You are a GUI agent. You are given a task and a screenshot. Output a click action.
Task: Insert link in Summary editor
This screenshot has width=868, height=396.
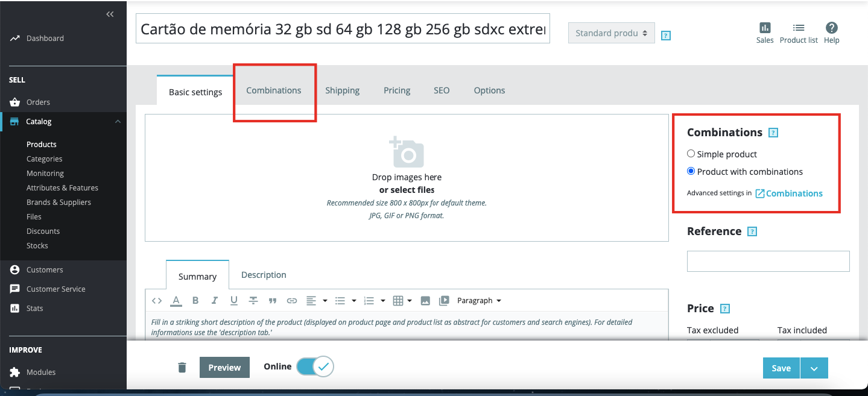click(292, 300)
